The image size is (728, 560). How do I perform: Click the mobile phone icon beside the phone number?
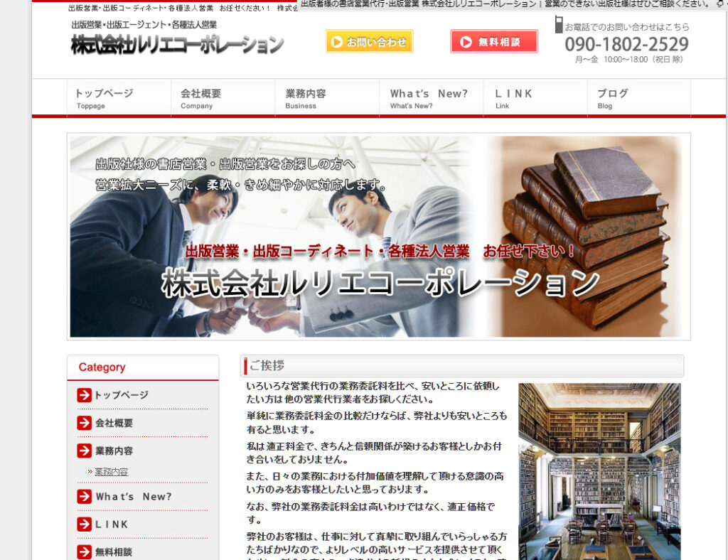pos(559,24)
